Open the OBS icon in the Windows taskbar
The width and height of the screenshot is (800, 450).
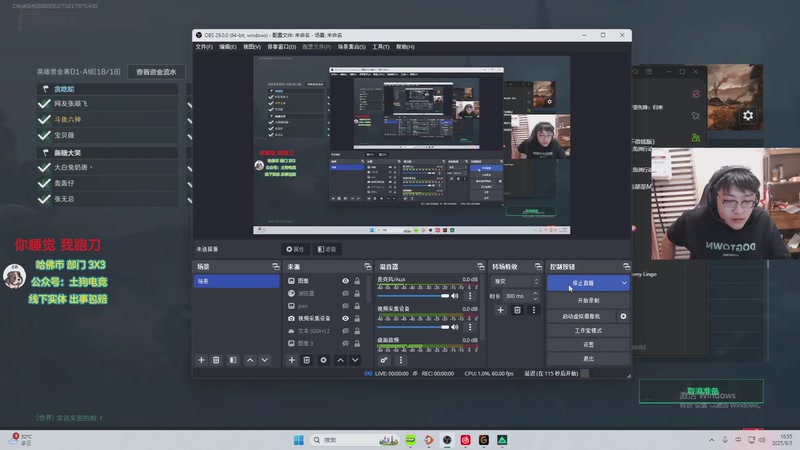point(447,440)
